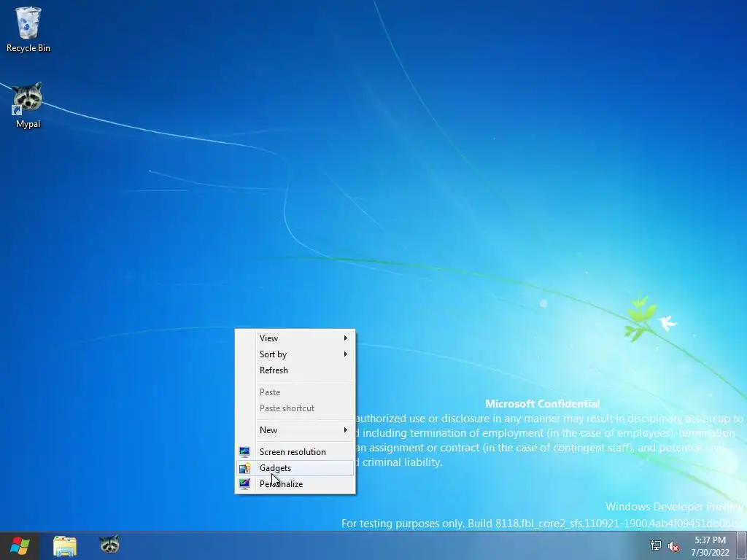The image size is (747, 560).
Task: Open Gadgets from the context menu
Action: point(295,468)
